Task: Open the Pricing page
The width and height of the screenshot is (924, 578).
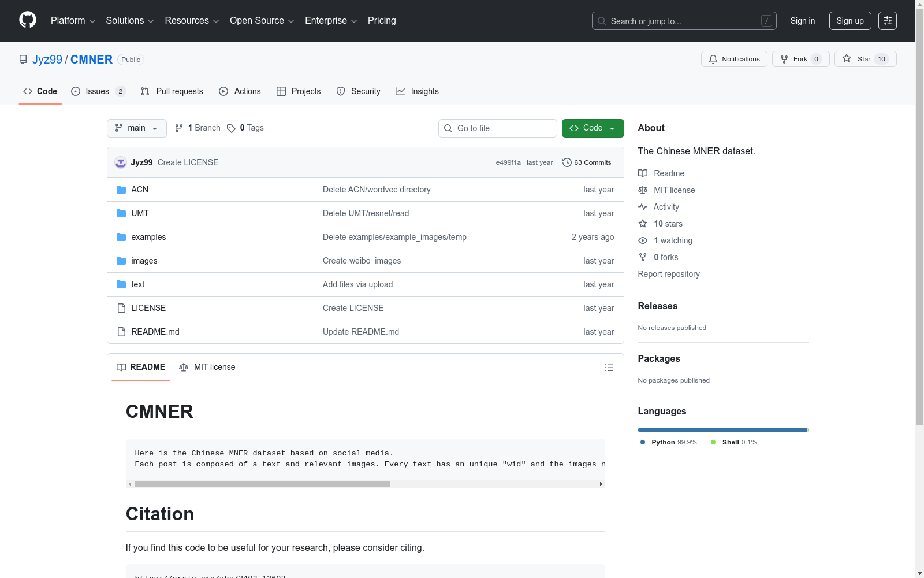Action: point(382,21)
